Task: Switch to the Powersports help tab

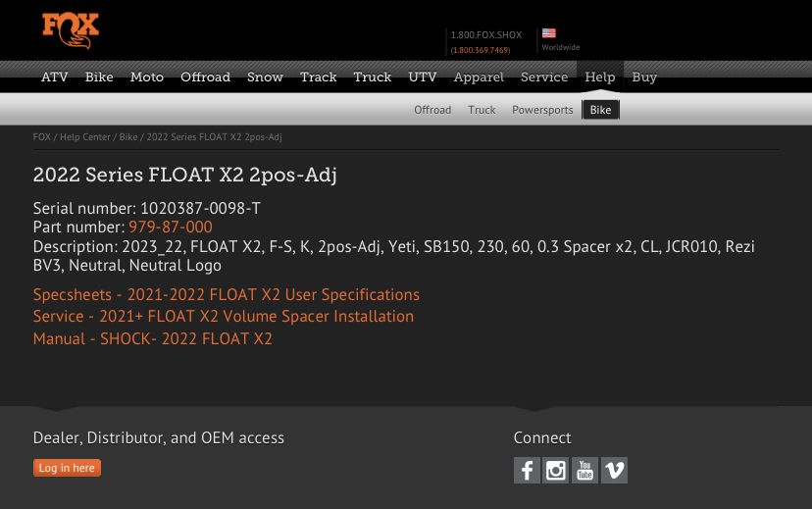Action: pos(542,110)
